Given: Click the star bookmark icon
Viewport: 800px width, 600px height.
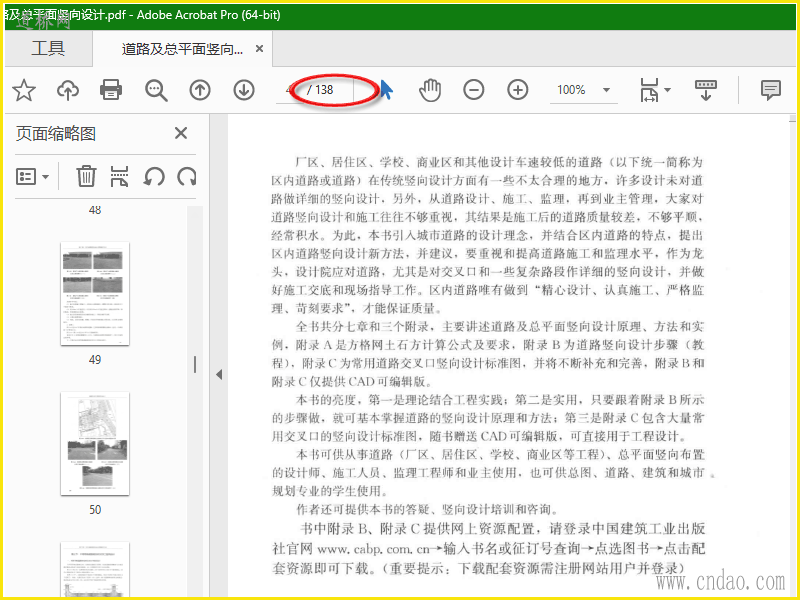Looking at the screenshot, I should coord(23,90).
